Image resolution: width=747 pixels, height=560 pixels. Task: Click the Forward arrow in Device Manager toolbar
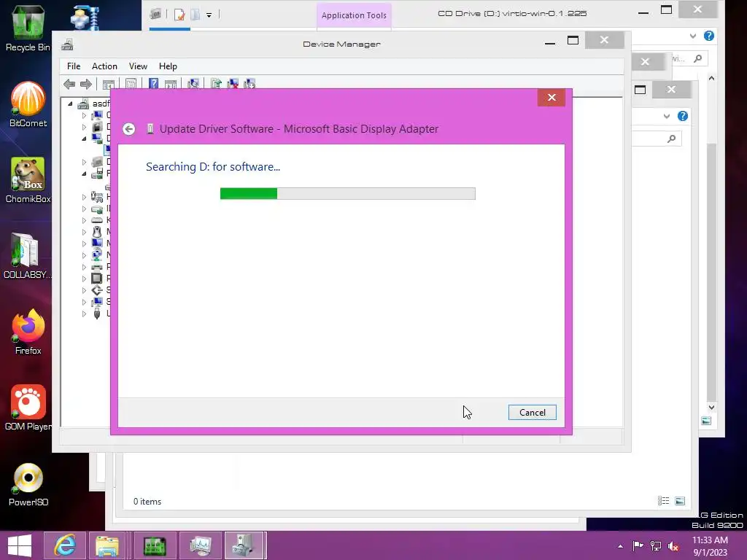click(86, 85)
